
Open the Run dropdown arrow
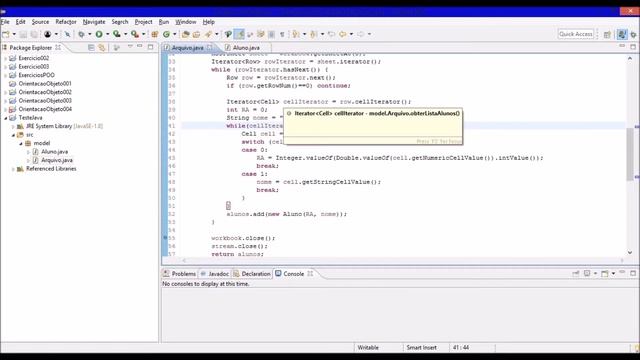click(x=107, y=34)
